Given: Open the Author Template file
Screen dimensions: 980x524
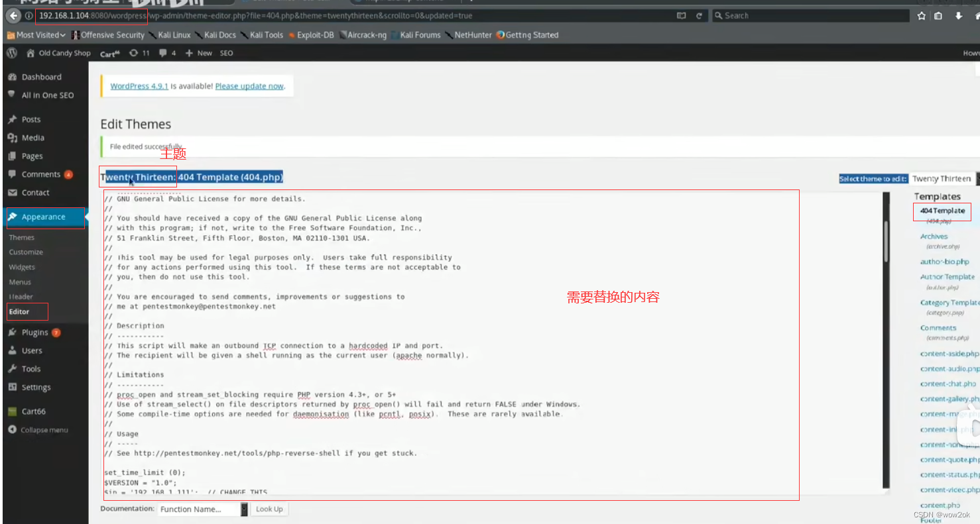Looking at the screenshot, I should [947, 277].
